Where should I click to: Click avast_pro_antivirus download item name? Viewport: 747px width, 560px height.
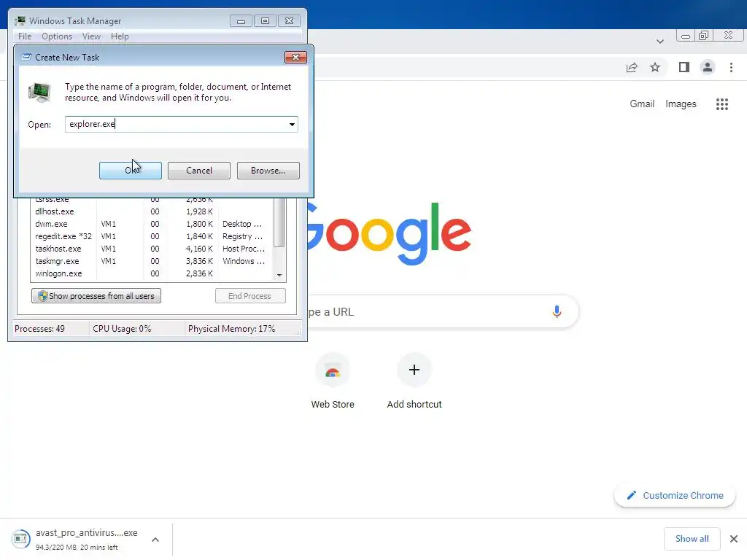pyautogui.click(x=86, y=532)
